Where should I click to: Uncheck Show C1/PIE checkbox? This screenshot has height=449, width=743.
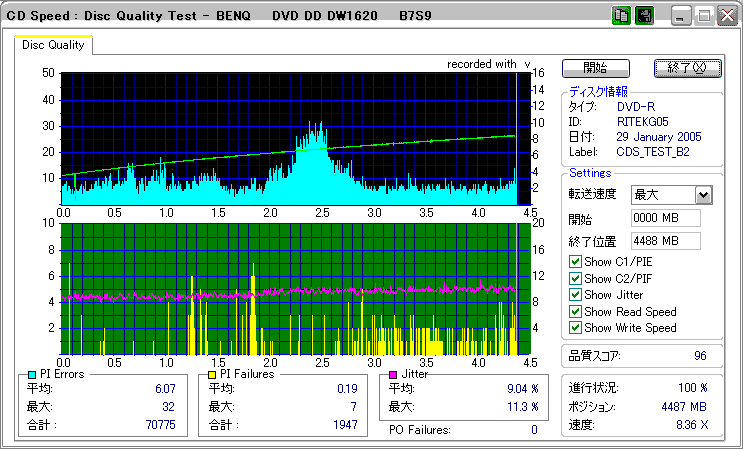click(575, 262)
